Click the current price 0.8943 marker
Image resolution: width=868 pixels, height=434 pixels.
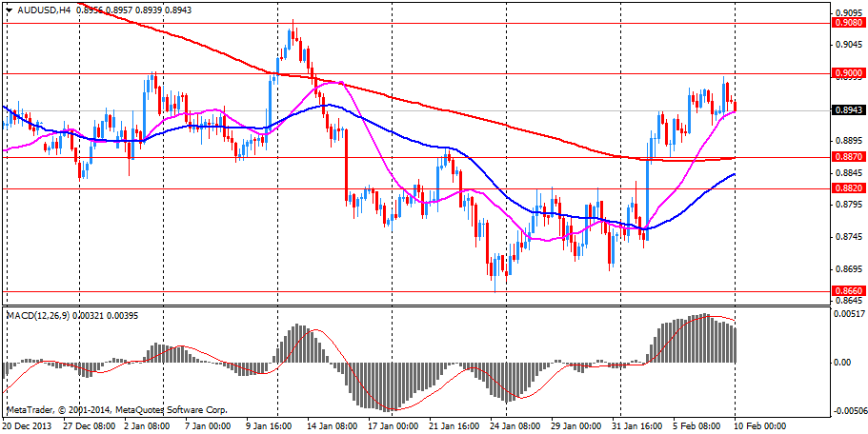pyautogui.click(x=847, y=110)
